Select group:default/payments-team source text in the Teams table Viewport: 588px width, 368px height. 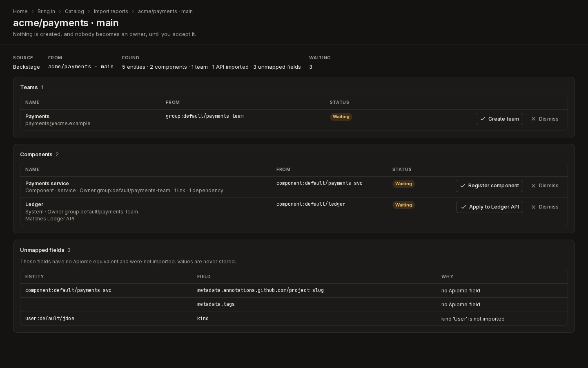[205, 116]
